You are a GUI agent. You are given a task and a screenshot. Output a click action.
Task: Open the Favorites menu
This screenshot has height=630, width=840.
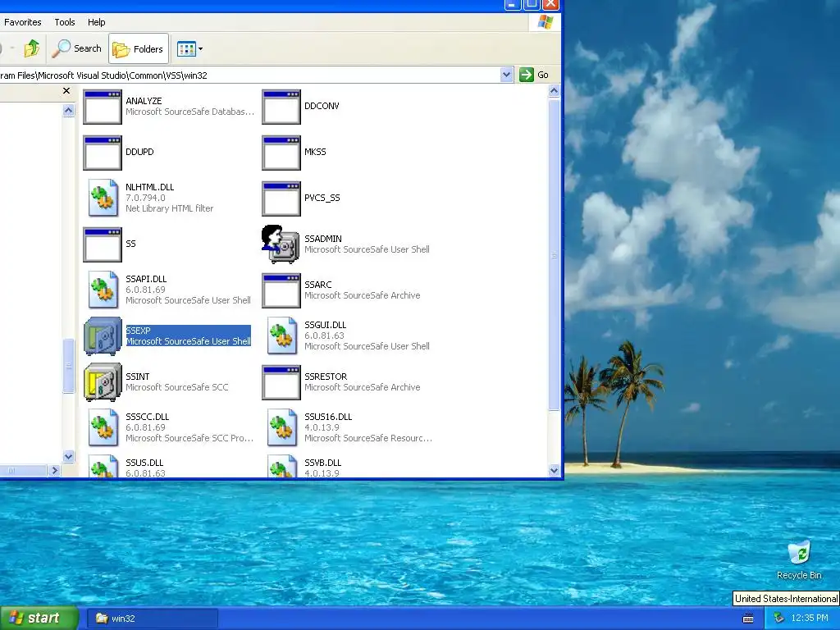(x=22, y=22)
